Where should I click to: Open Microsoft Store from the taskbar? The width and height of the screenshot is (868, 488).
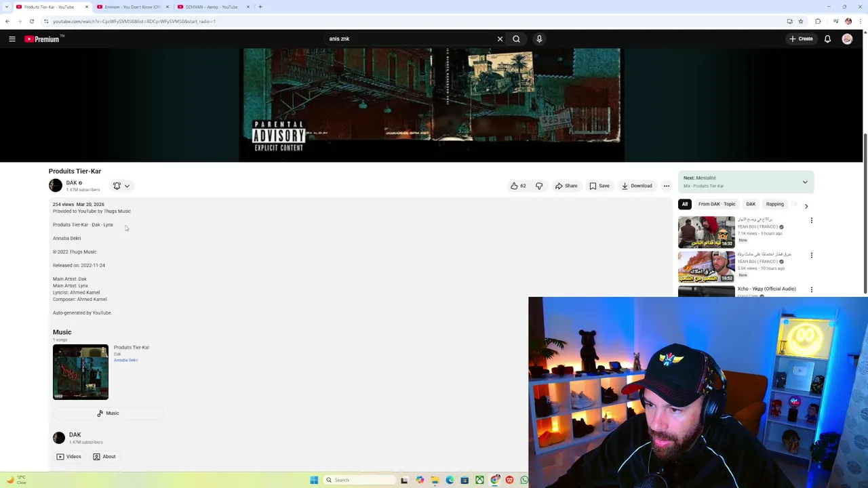coord(465,480)
